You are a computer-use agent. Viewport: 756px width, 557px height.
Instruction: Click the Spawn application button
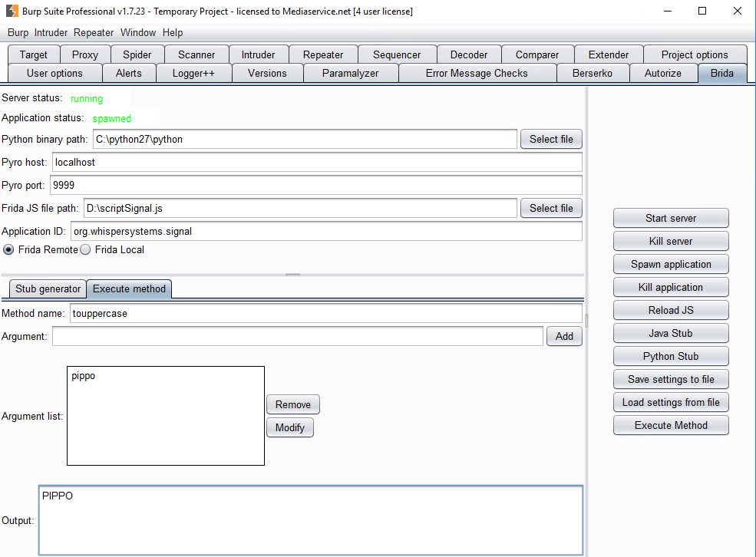pyautogui.click(x=671, y=265)
